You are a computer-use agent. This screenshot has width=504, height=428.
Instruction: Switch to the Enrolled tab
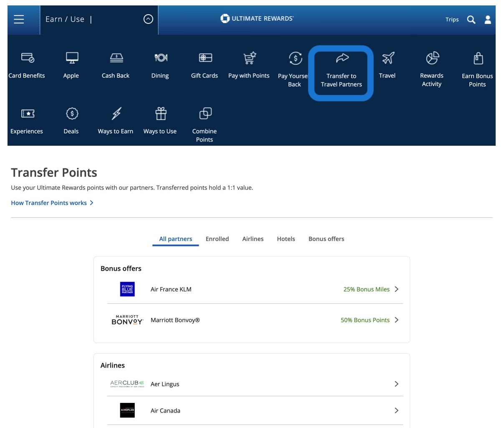point(217,239)
